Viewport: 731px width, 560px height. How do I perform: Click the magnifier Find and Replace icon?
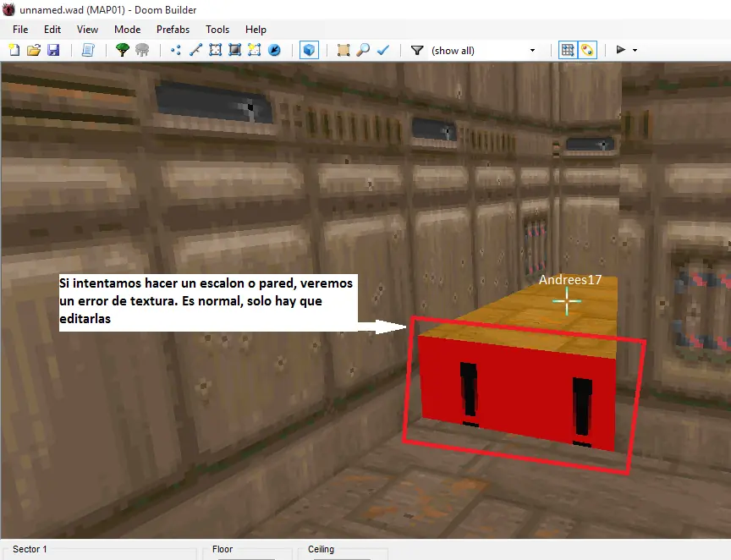pos(363,50)
